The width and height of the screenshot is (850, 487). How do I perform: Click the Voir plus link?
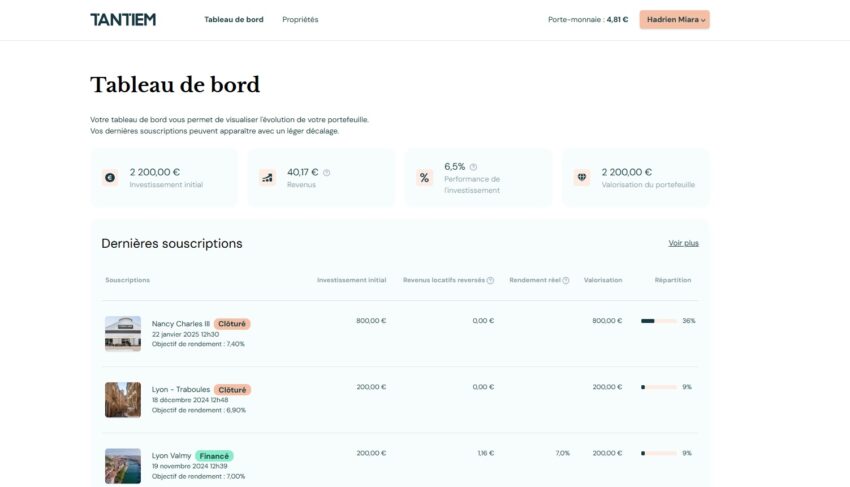(x=683, y=243)
